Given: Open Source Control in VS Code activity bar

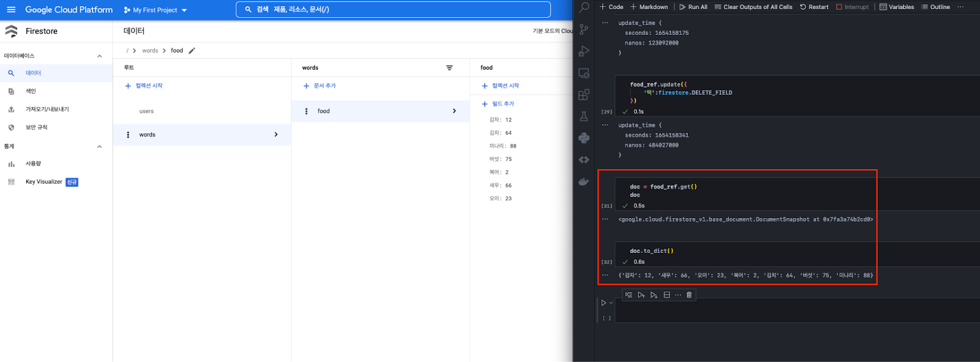Looking at the screenshot, I should pyautogui.click(x=584, y=29).
